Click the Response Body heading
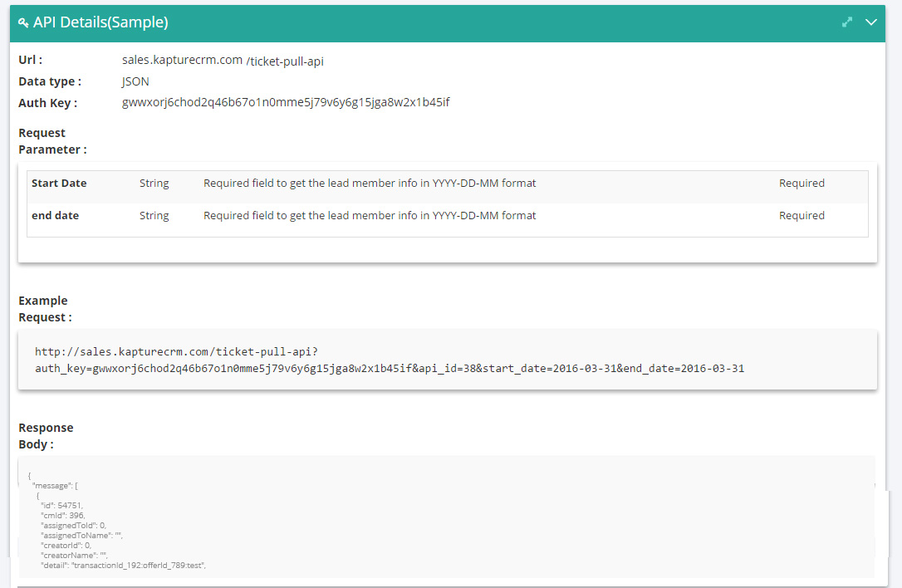 tap(46, 436)
